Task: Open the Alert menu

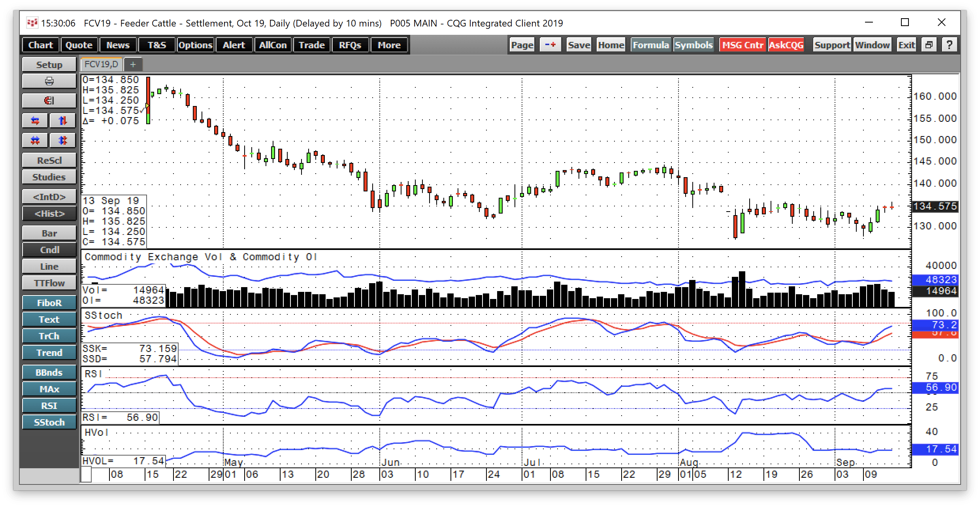Action: [234, 45]
